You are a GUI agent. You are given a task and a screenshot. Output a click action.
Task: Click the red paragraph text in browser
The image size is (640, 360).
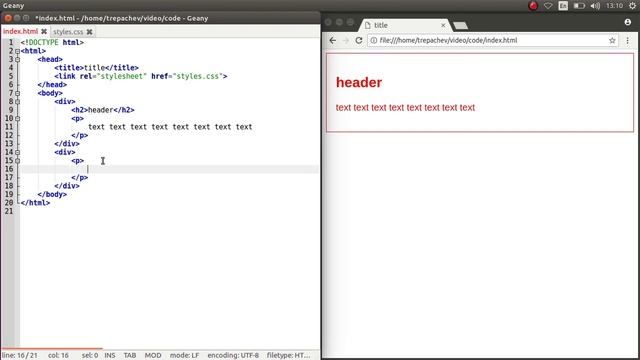pyautogui.click(x=405, y=108)
